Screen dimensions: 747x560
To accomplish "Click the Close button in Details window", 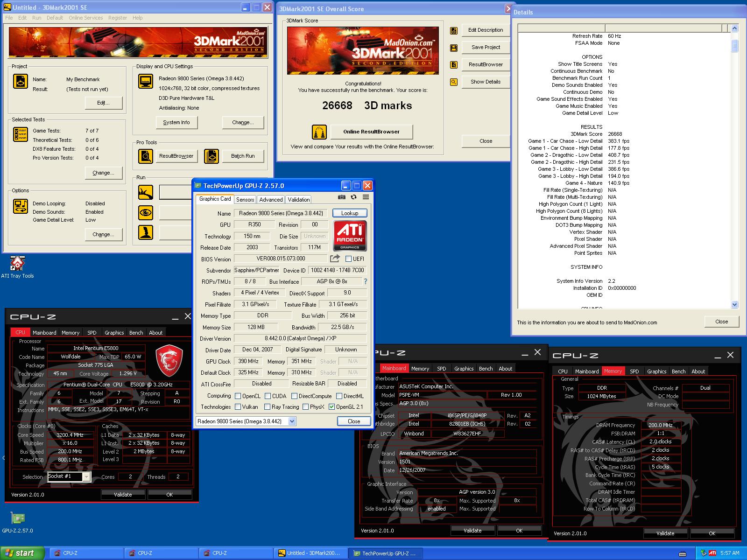I will point(722,322).
